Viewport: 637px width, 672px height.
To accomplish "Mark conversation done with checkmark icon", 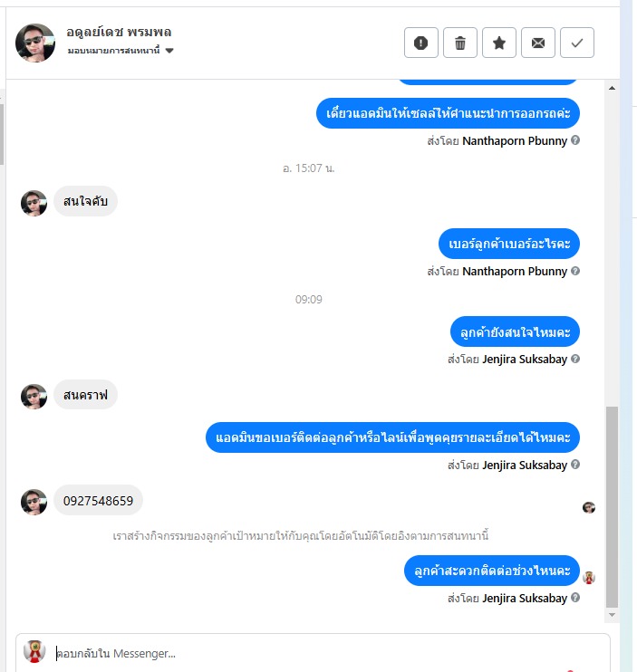I will pyautogui.click(x=577, y=43).
